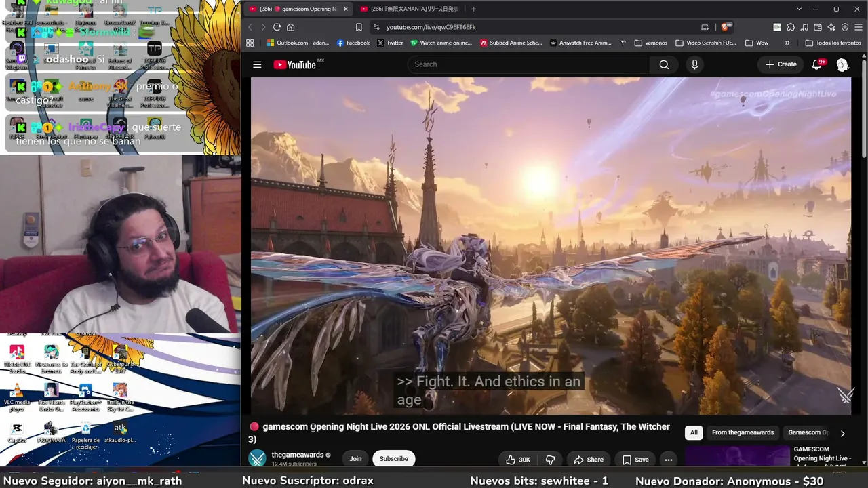Open the Todos los favoritos folder
Image resolution: width=868 pixels, height=488 pixels.
833,43
